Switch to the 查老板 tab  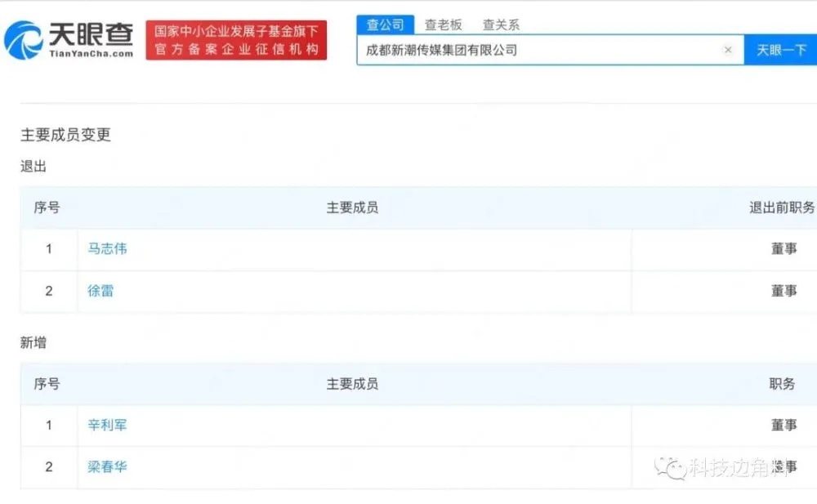[x=443, y=25]
